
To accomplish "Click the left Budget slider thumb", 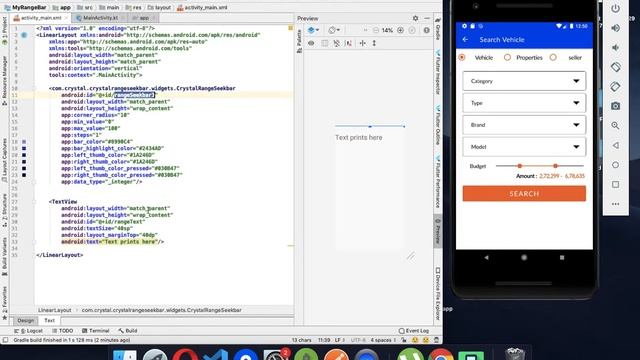I will [x=520, y=166].
